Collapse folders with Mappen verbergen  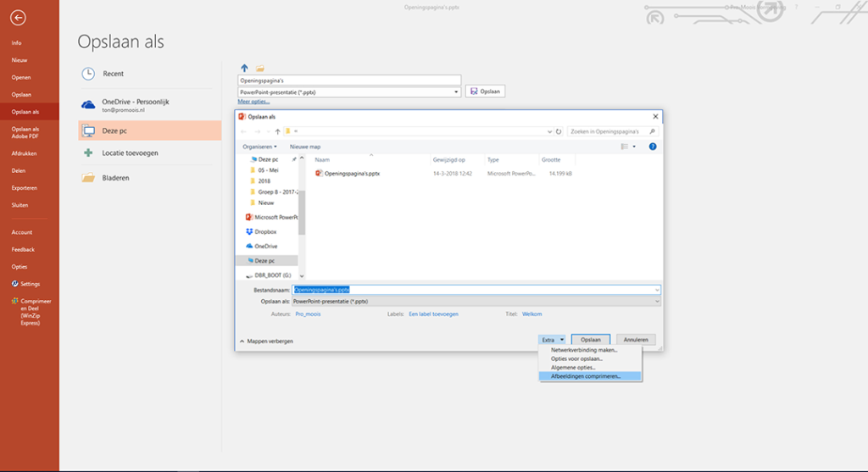tap(266, 341)
